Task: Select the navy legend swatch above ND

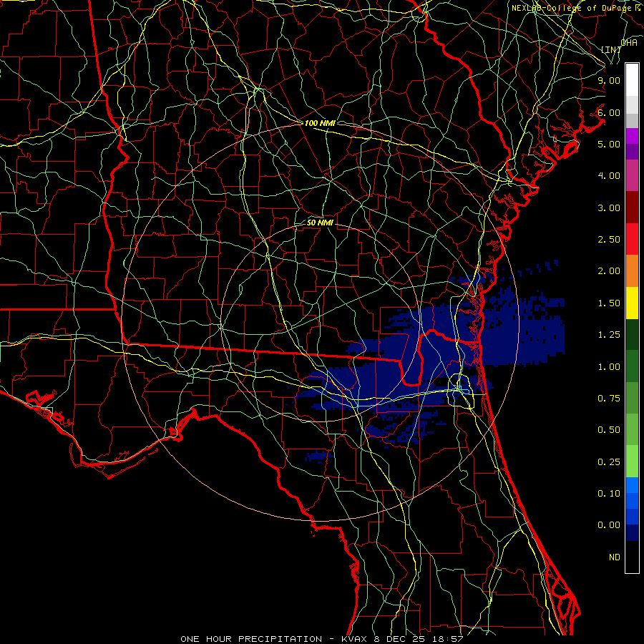Action: 632,532
